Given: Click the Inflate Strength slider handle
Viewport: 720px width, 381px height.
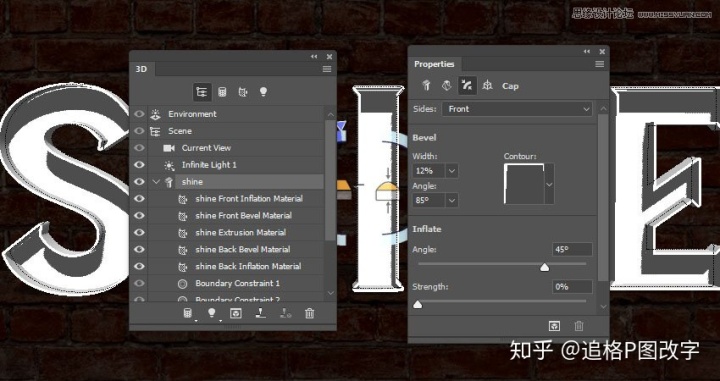Looking at the screenshot, I should click(417, 304).
